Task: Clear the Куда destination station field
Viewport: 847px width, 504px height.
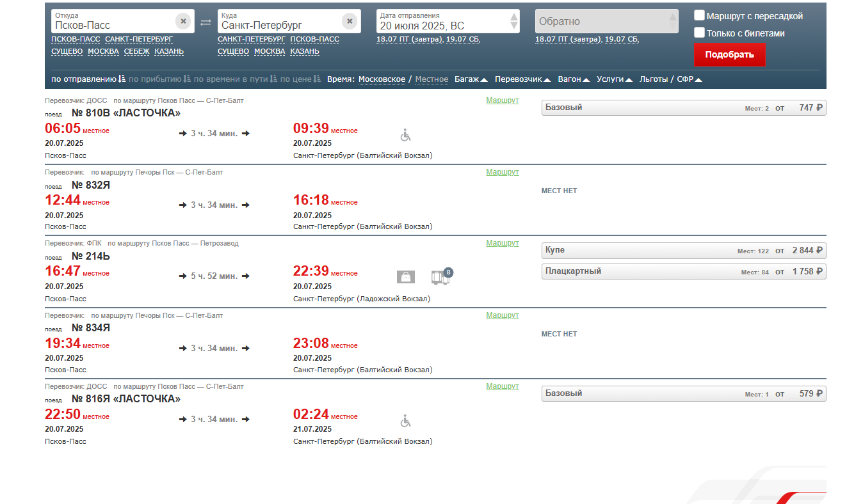Action: tap(350, 21)
